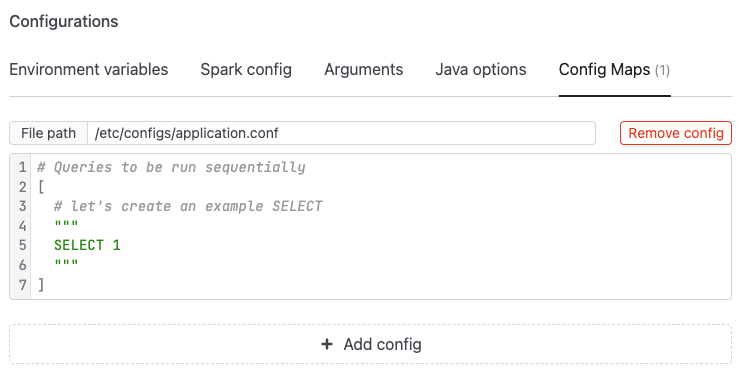Image resolution: width=745 pixels, height=375 pixels.
Task: Click the opening square bracket on line 2
Action: coord(41,187)
